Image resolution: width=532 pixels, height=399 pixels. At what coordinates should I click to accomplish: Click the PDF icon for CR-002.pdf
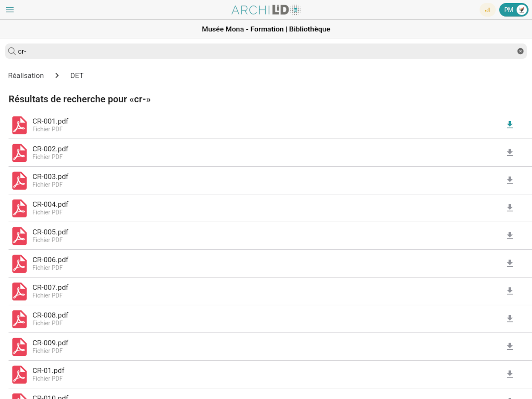[x=19, y=153]
